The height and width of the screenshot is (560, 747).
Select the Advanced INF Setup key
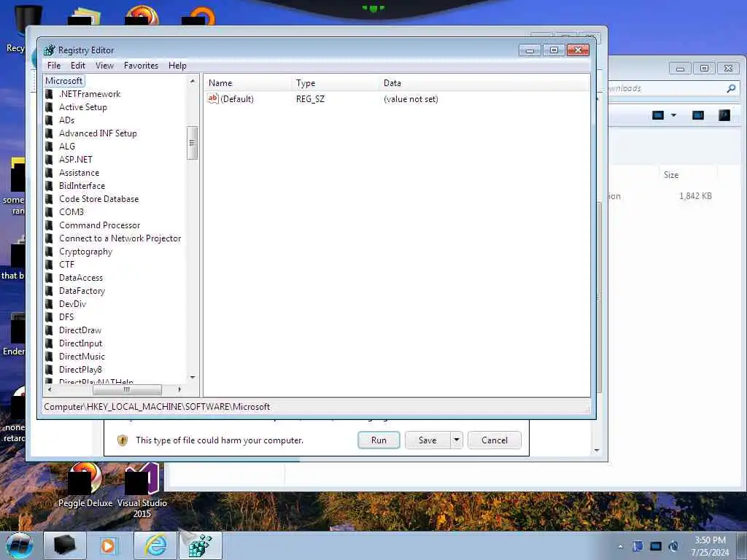pyautogui.click(x=98, y=133)
